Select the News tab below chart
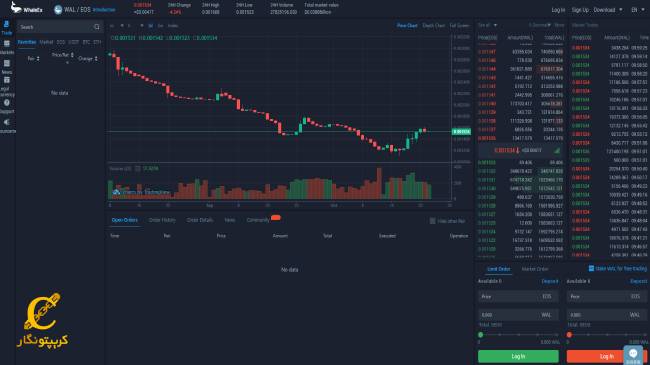 click(230, 220)
